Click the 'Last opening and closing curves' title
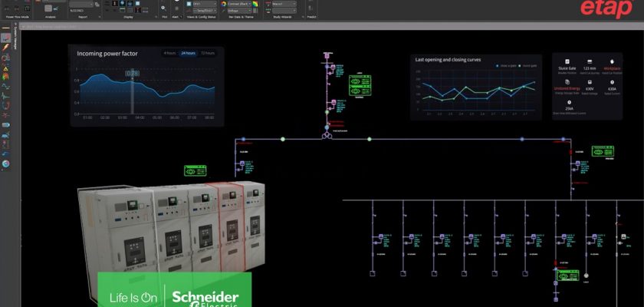 coord(448,60)
